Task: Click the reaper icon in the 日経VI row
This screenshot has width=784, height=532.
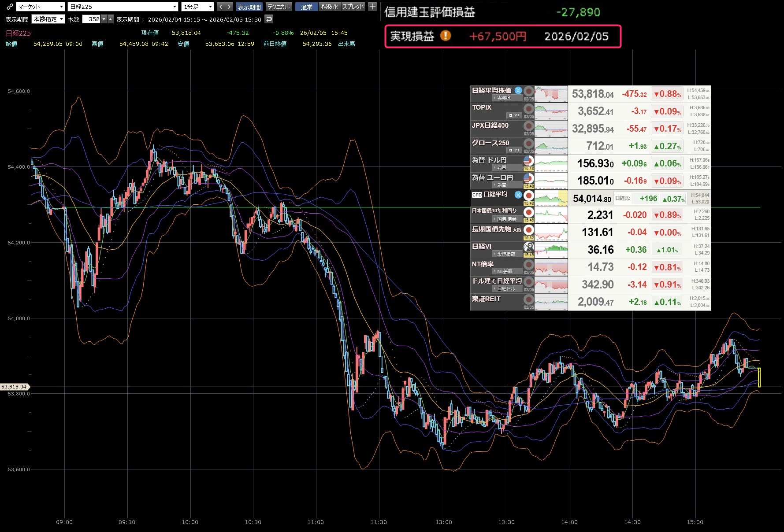Action: tap(528, 247)
